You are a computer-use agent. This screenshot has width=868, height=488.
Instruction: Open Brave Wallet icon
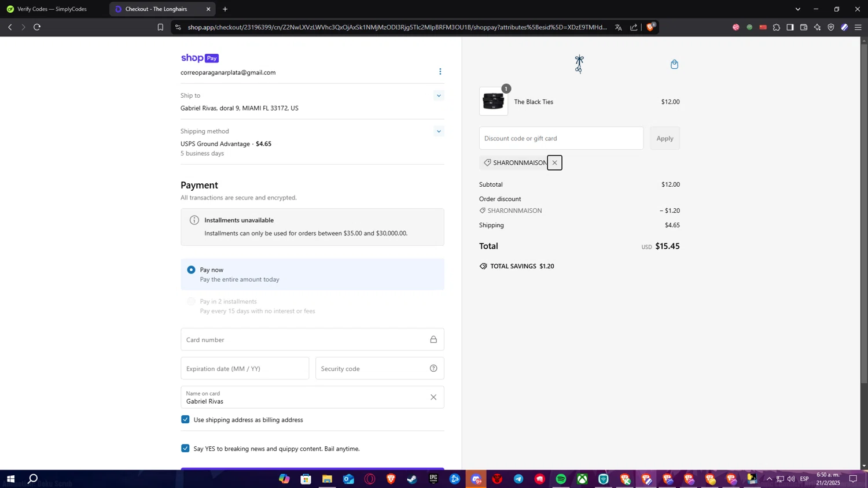point(804,27)
